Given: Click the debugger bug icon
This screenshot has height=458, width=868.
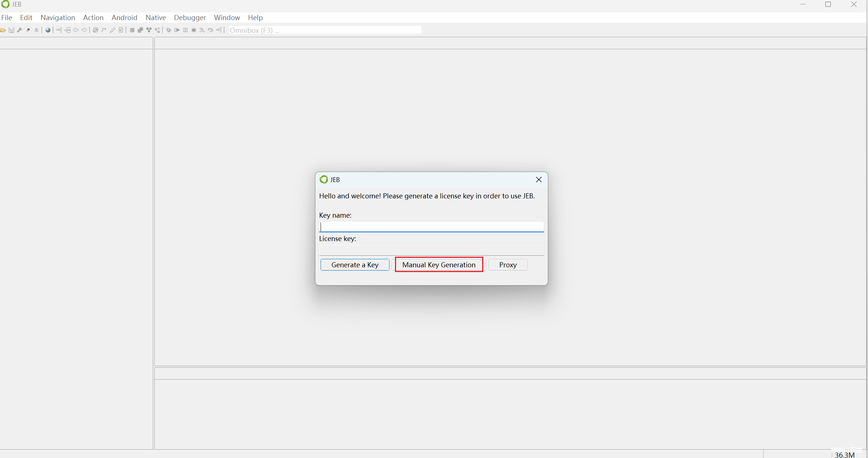Looking at the screenshot, I should [x=168, y=30].
